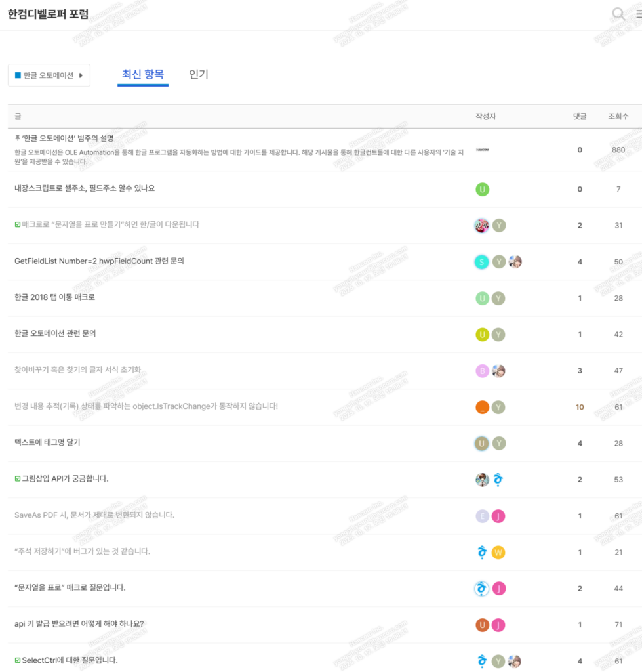
Task: Switch to the 인기 tab
Action: [198, 75]
